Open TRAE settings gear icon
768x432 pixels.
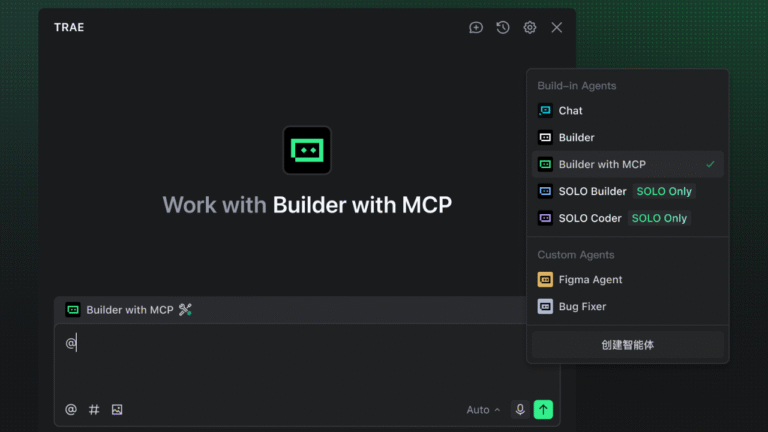529,27
